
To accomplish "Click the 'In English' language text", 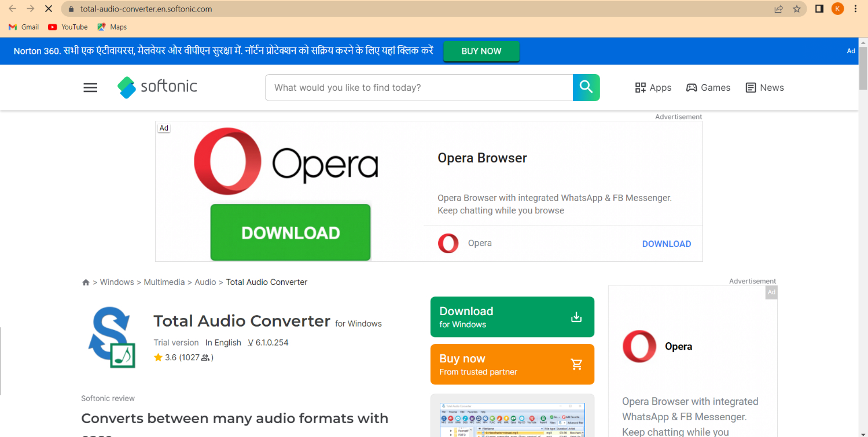I will (223, 343).
